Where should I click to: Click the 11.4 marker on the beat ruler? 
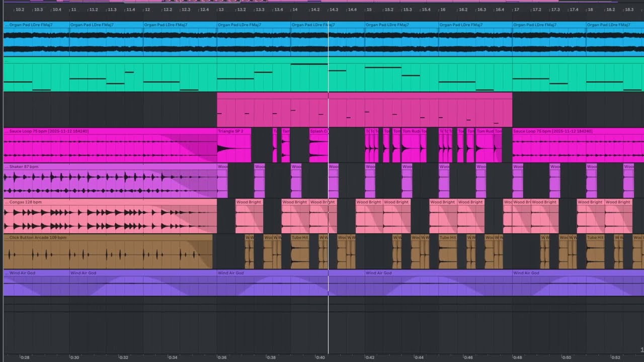130,10
